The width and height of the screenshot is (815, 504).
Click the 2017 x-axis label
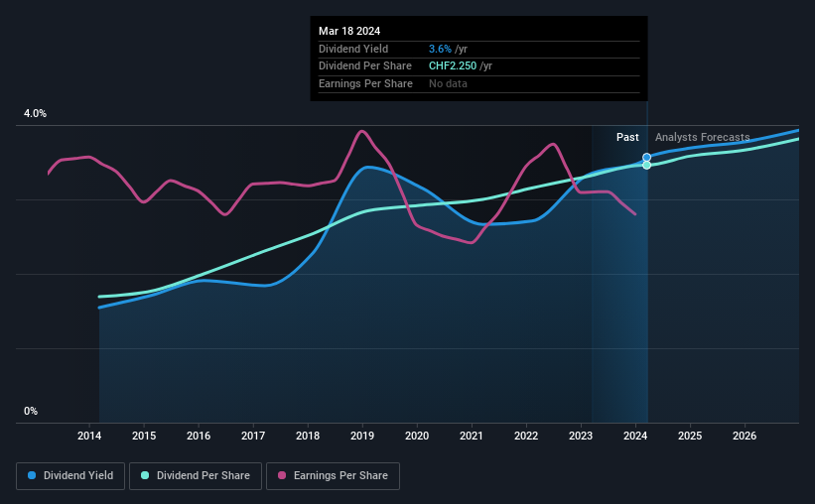click(x=253, y=436)
